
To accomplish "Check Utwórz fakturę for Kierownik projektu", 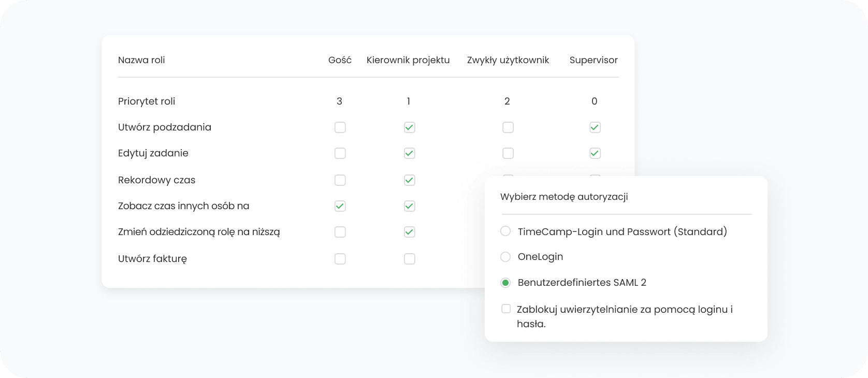I will tap(409, 259).
